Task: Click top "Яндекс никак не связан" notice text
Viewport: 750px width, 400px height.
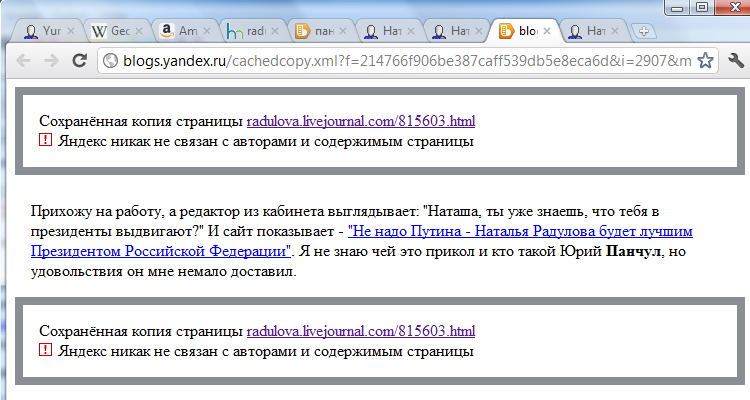Action: 266,142
